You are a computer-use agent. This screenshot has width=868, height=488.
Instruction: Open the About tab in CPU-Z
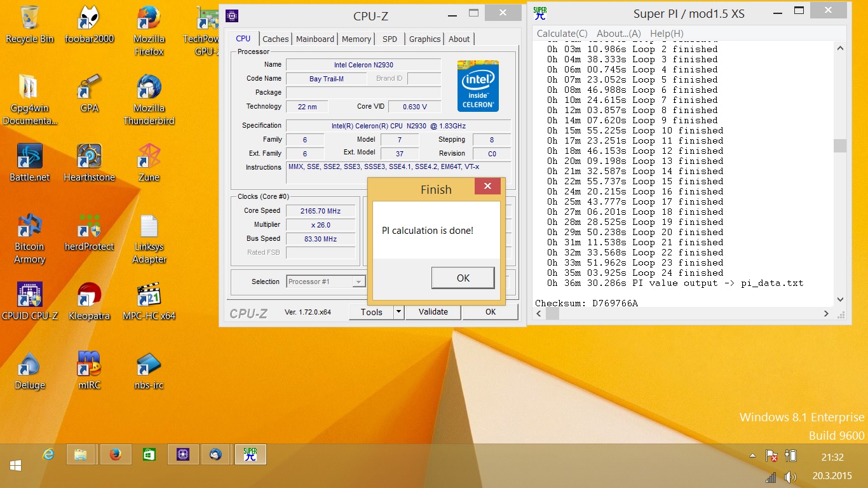click(459, 39)
